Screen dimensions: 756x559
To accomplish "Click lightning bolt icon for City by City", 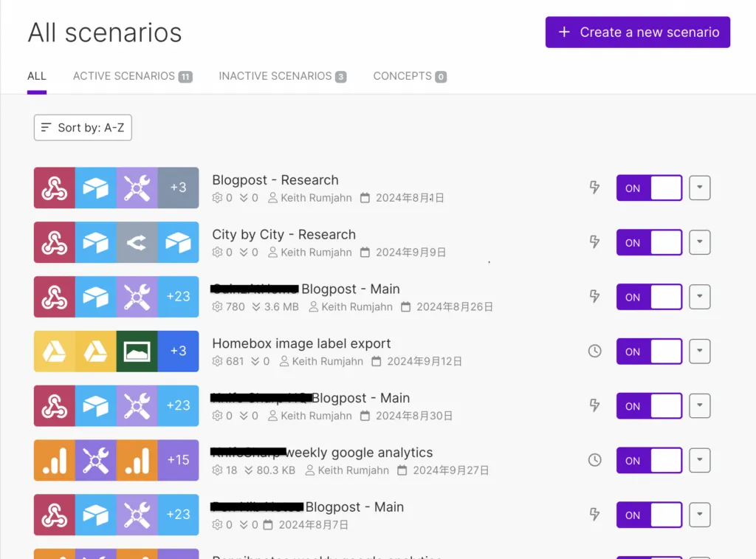I will pos(594,242).
